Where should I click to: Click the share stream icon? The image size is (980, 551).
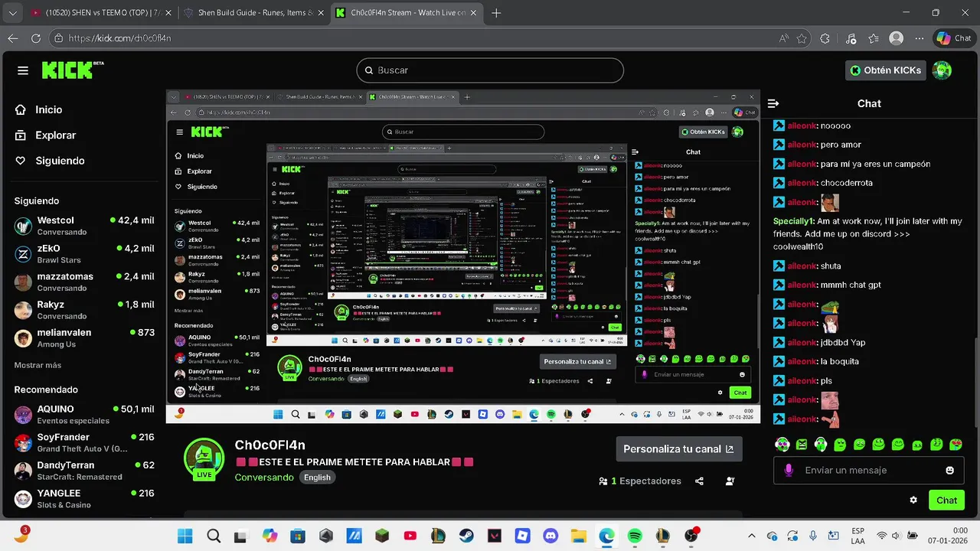699,481
